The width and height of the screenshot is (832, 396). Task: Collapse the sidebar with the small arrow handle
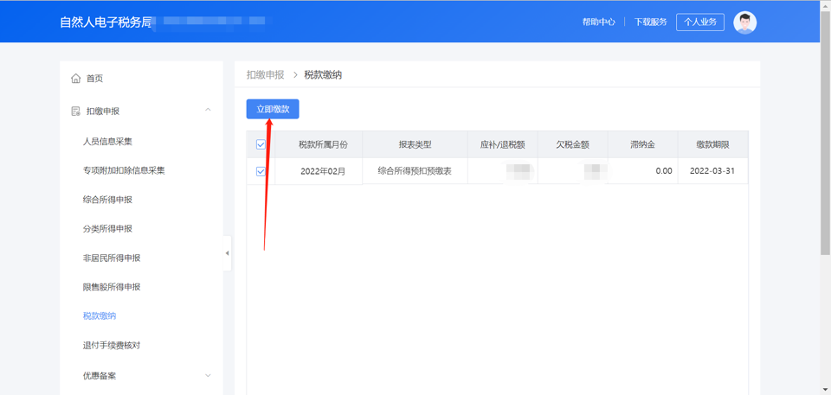coord(227,253)
